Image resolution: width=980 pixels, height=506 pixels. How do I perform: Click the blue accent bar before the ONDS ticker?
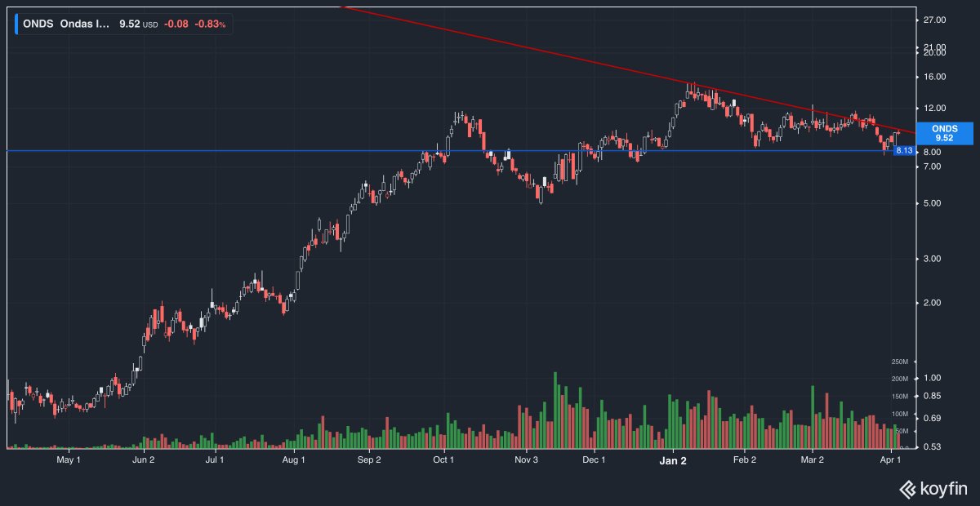(16, 24)
